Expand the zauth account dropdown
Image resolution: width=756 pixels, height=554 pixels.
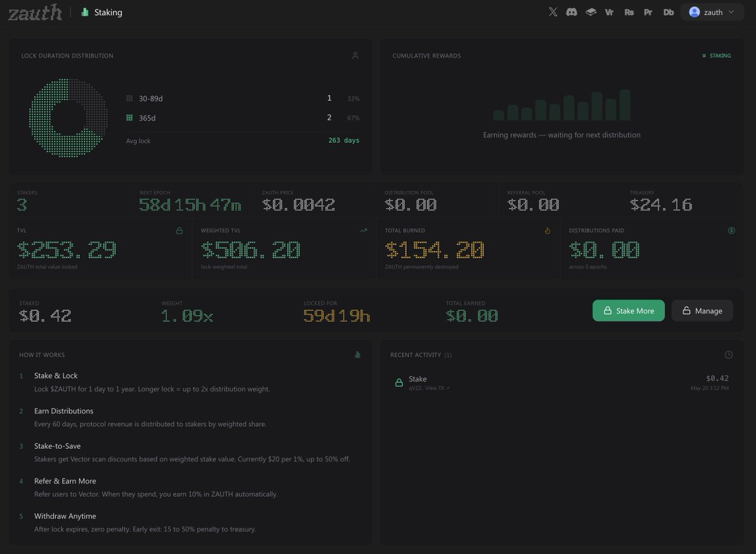click(712, 12)
